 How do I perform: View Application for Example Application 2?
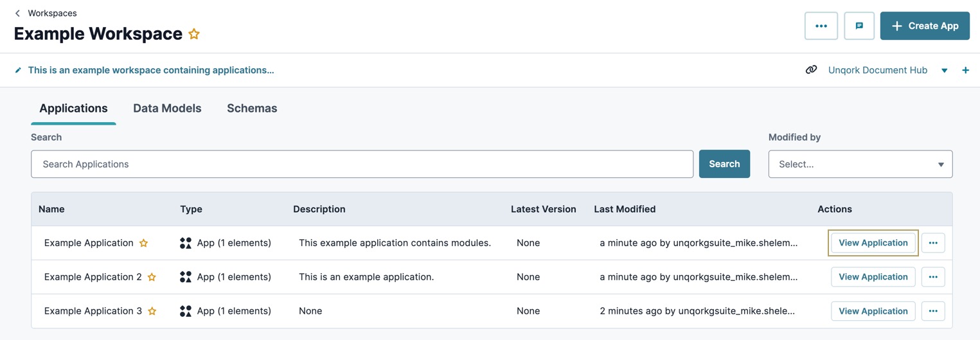[x=873, y=277]
